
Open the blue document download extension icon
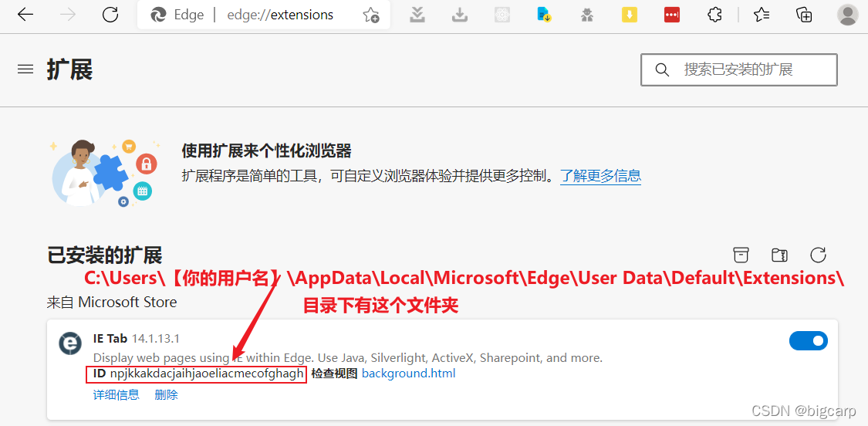(x=544, y=15)
